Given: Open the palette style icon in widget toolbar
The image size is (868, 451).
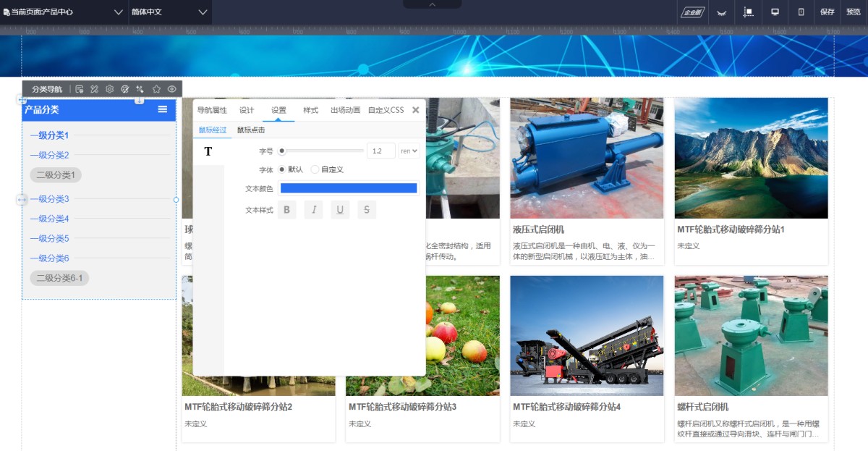Looking at the screenshot, I should click(125, 89).
